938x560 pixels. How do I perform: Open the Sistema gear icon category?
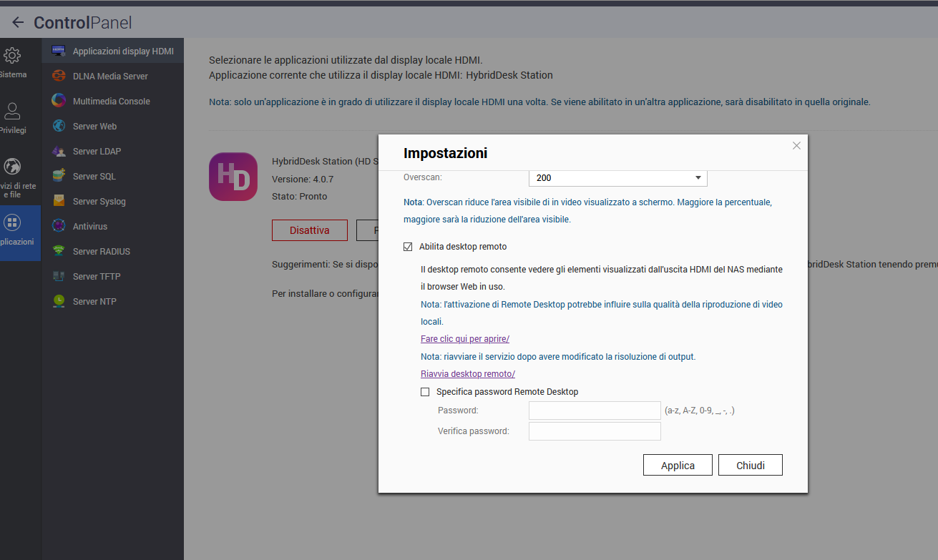point(12,57)
